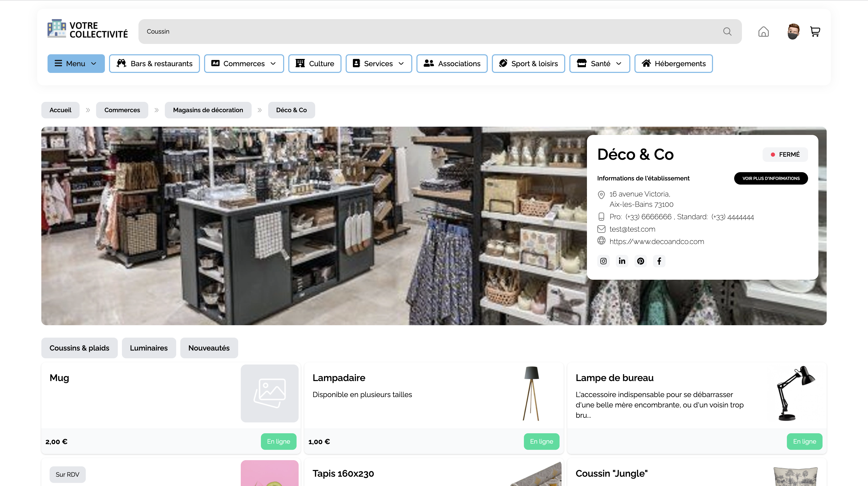The width and height of the screenshot is (868, 486).
Task: Click the Mug price 2,00 €
Action: click(x=56, y=442)
